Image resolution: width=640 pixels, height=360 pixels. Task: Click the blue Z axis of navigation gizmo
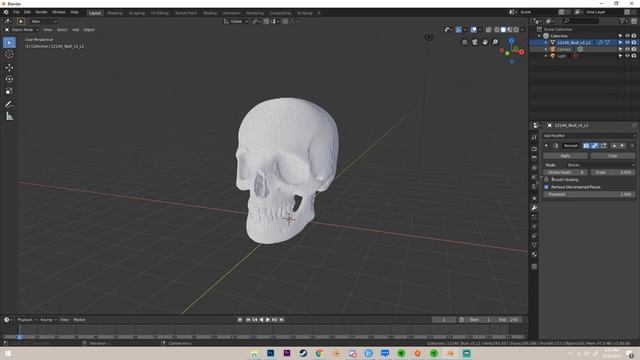tap(511, 40)
